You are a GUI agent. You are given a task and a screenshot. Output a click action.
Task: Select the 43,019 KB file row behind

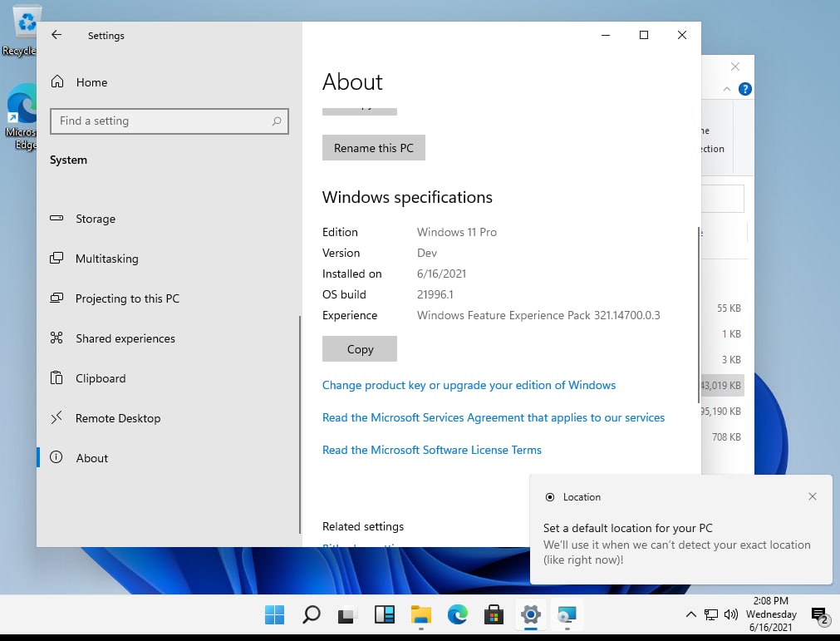point(723,386)
